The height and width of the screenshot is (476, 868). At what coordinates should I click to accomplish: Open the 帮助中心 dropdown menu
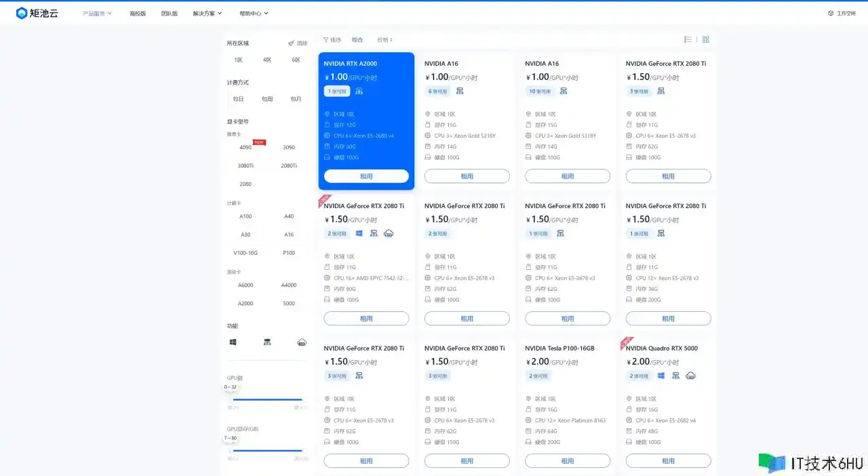click(x=254, y=14)
